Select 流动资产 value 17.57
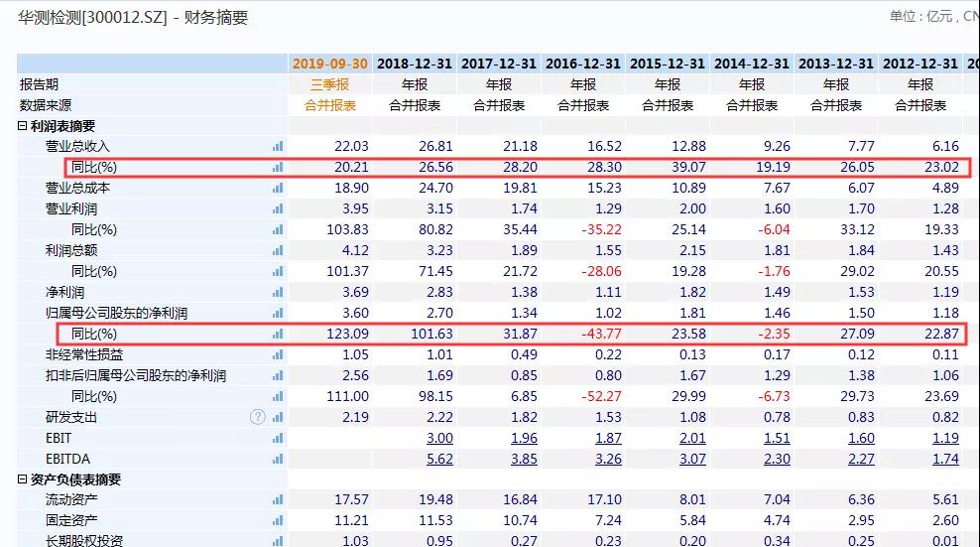Image resolution: width=980 pixels, height=547 pixels. [351, 499]
